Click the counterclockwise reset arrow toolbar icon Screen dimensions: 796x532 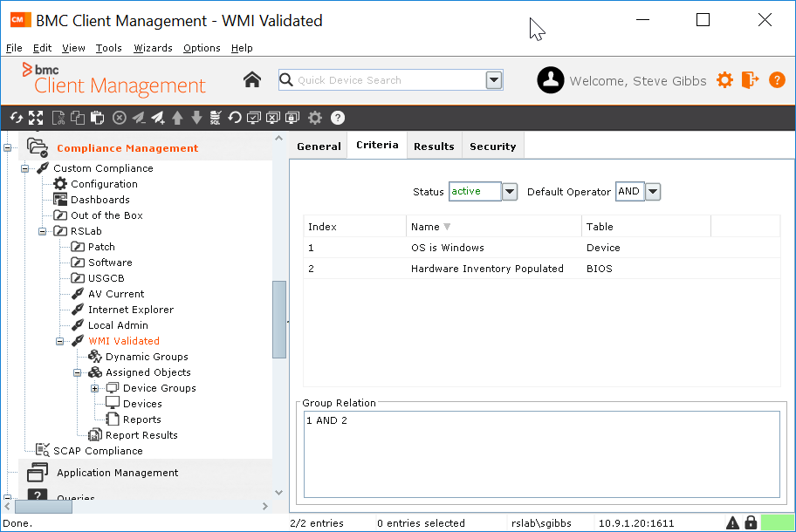[x=235, y=118]
